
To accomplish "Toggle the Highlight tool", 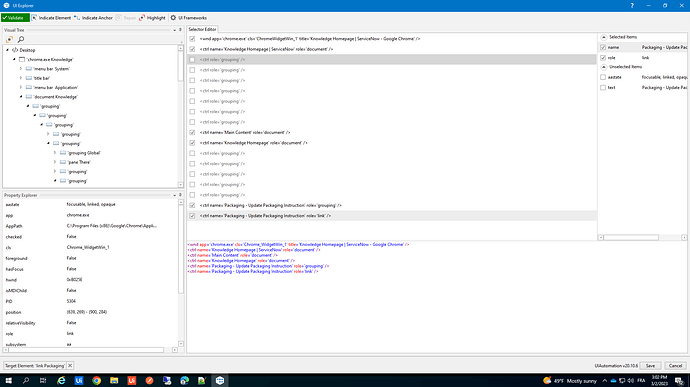I will coord(152,18).
